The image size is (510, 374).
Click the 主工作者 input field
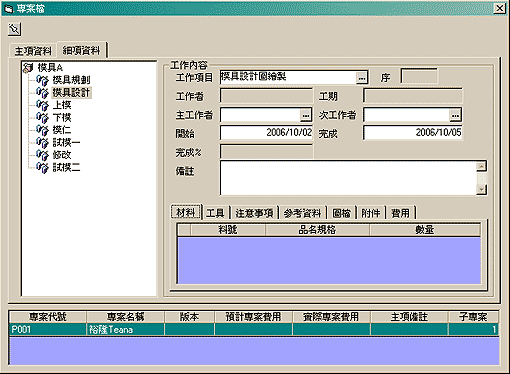pos(260,115)
